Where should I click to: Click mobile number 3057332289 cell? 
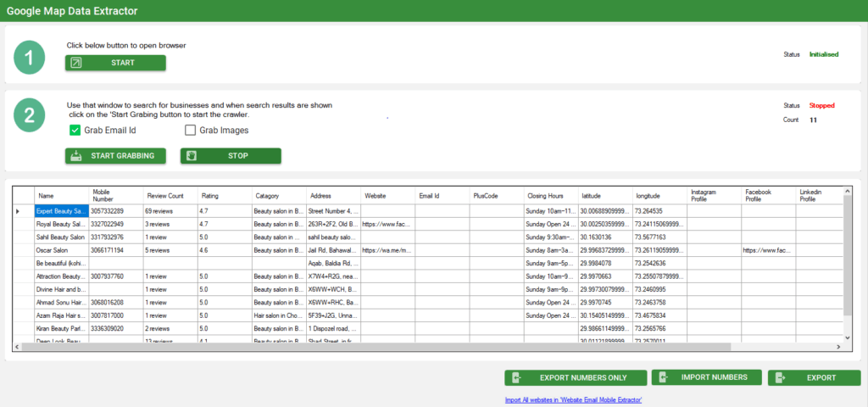tap(116, 211)
